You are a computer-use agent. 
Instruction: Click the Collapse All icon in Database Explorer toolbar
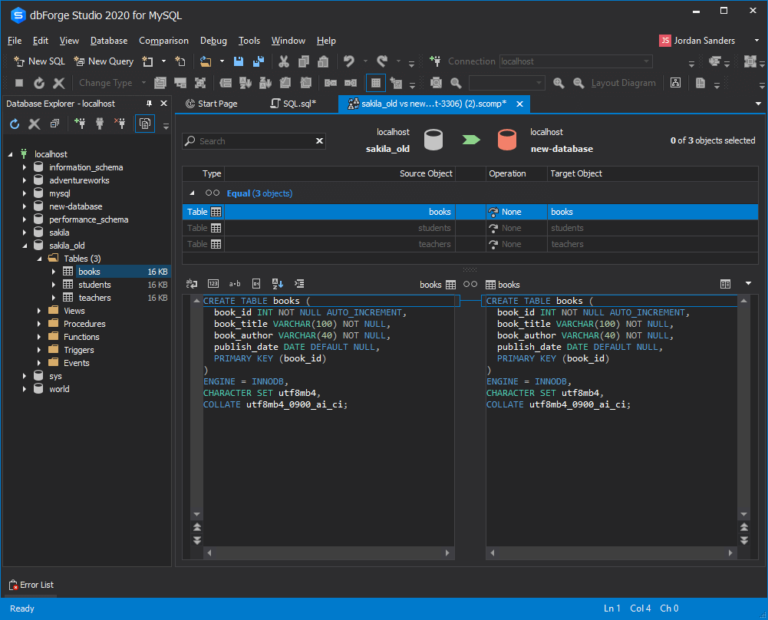(54, 123)
